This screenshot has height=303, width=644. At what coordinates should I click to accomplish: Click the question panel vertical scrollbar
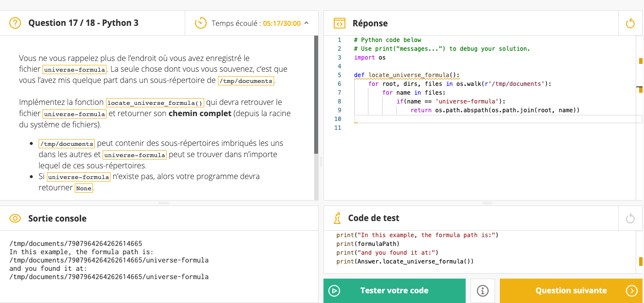pyautogui.click(x=316, y=95)
